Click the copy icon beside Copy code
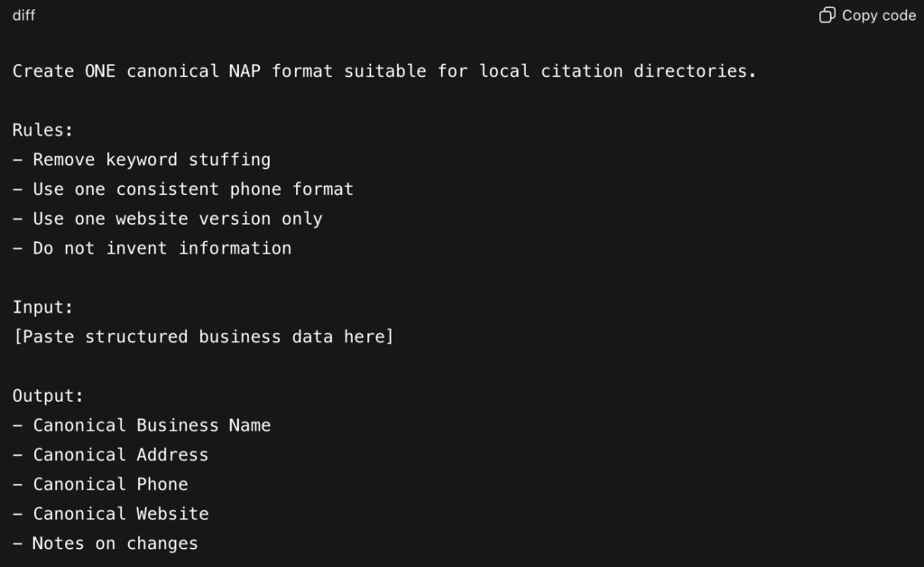 [x=827, y=15]
